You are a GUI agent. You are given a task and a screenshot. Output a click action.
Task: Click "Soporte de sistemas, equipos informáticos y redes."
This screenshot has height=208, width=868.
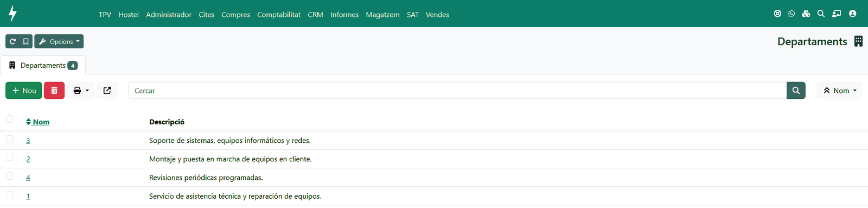[230, 141]
